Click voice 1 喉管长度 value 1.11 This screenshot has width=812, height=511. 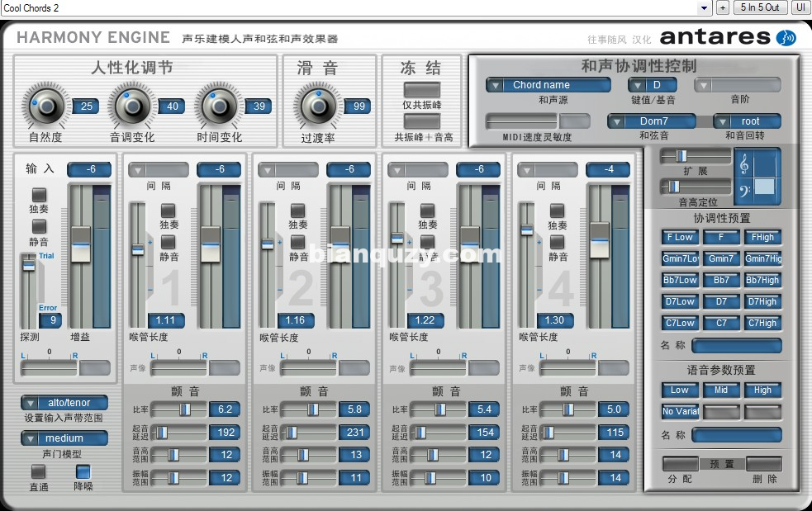pos(166,320)
